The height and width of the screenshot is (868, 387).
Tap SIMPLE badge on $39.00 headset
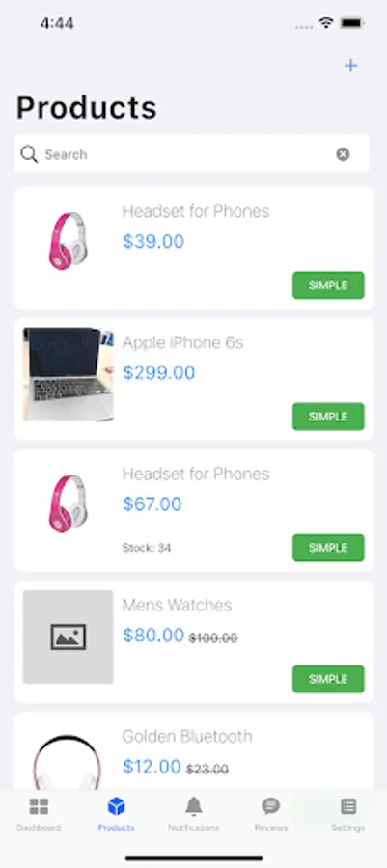pos(328,285)
